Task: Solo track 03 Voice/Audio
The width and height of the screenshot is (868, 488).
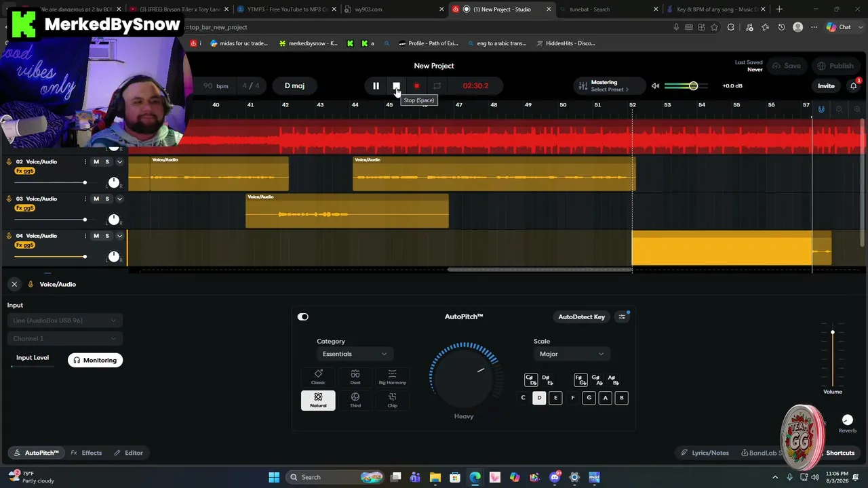Action: pos(107,199)
